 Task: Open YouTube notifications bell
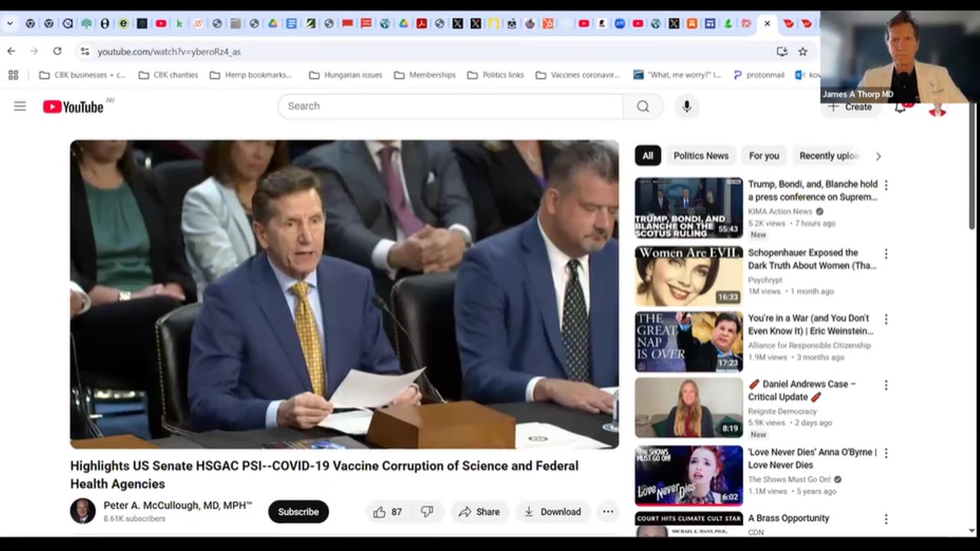pos(900,107)
